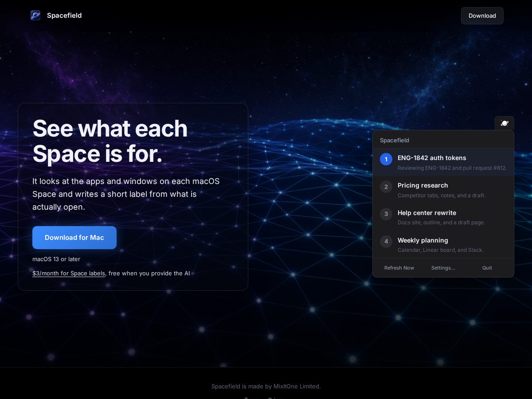The width and height of the screenshot is (532, 399).
Task: Click the 'See what each Space is for.' headline
Action: pos(110,141)
